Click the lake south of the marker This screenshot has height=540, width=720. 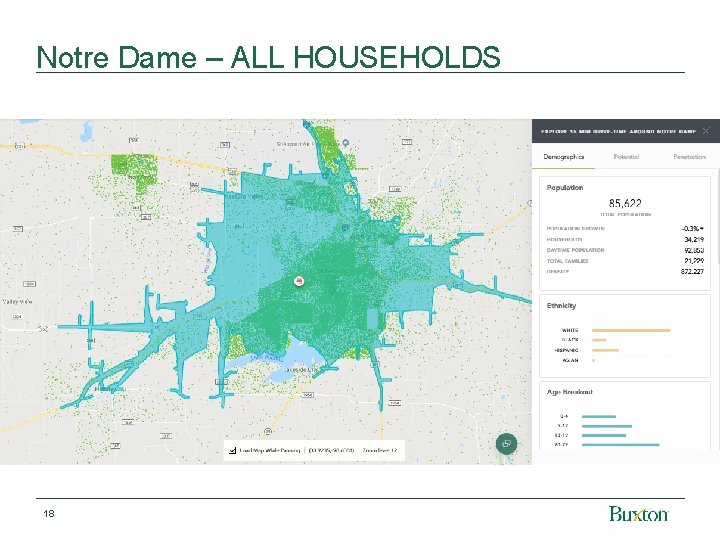click(285, 360)
